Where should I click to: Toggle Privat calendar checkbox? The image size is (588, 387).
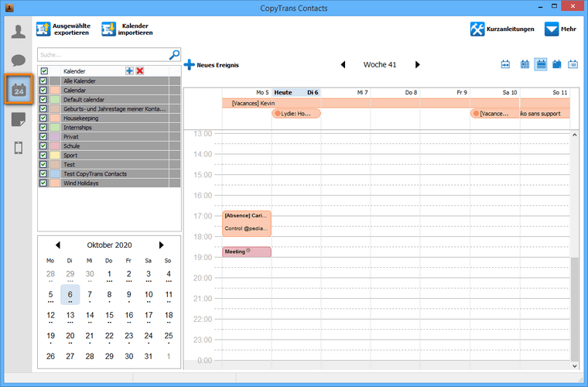pos(43,137)
